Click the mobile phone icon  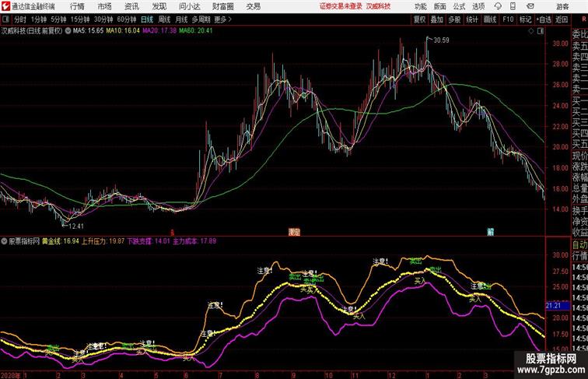(513, 6)
